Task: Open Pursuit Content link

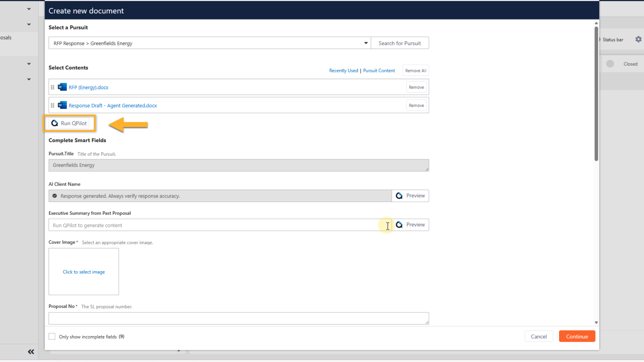Action: pos(379,70)
